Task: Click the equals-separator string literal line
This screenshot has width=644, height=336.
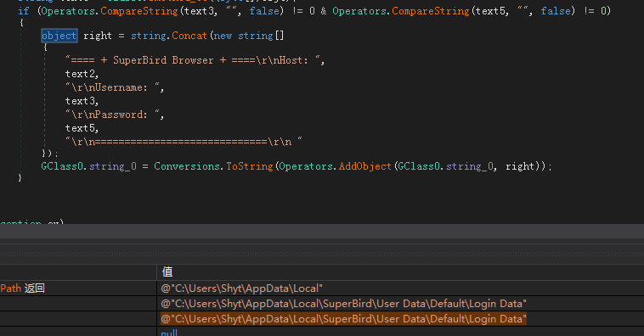Action: tap(184, 142)
